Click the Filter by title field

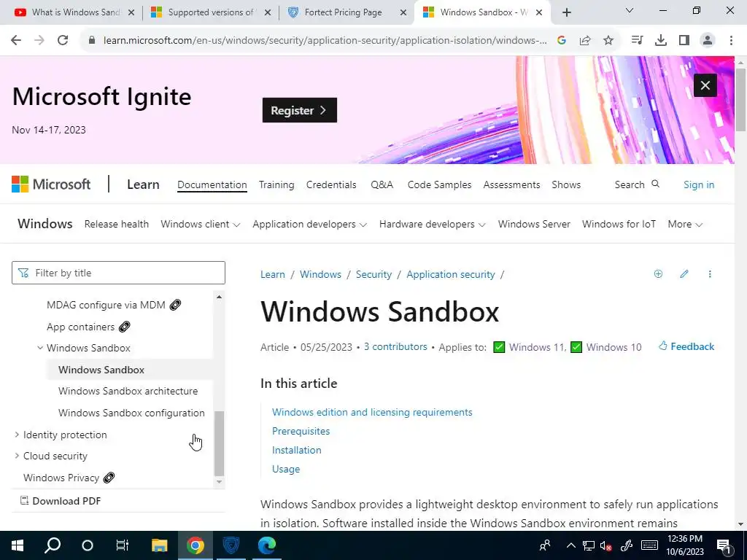(x=118, y=273)
